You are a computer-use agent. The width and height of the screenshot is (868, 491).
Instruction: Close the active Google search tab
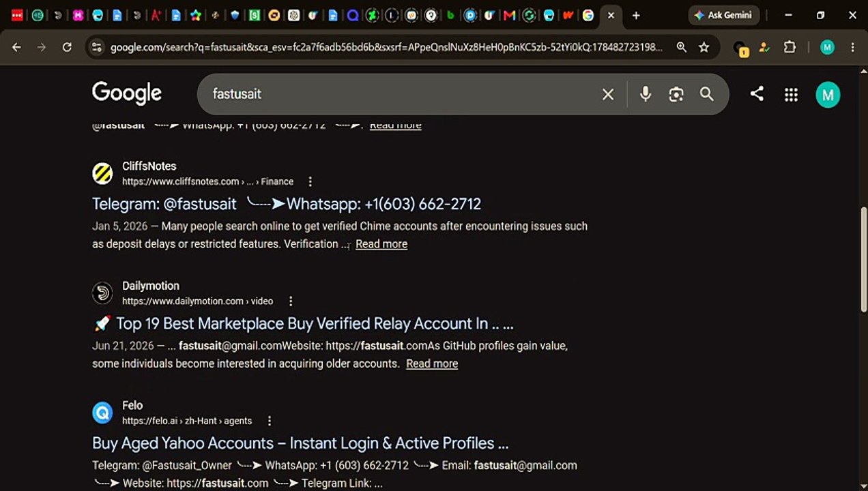[611, 15]
